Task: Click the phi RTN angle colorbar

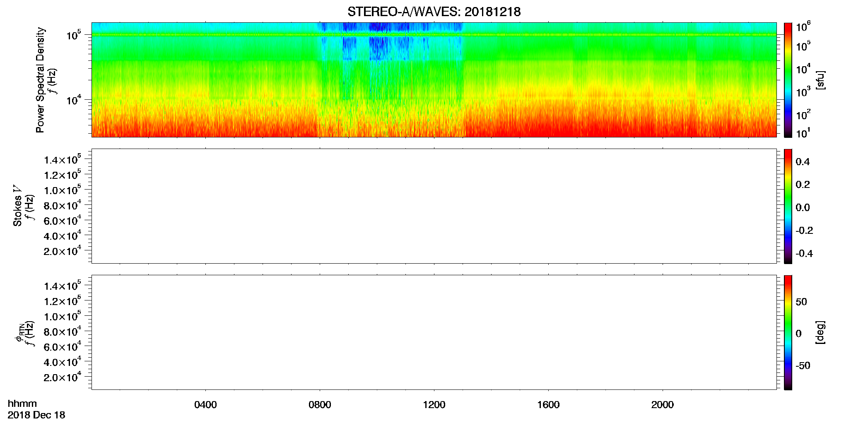Action: (x=788, y=332)
